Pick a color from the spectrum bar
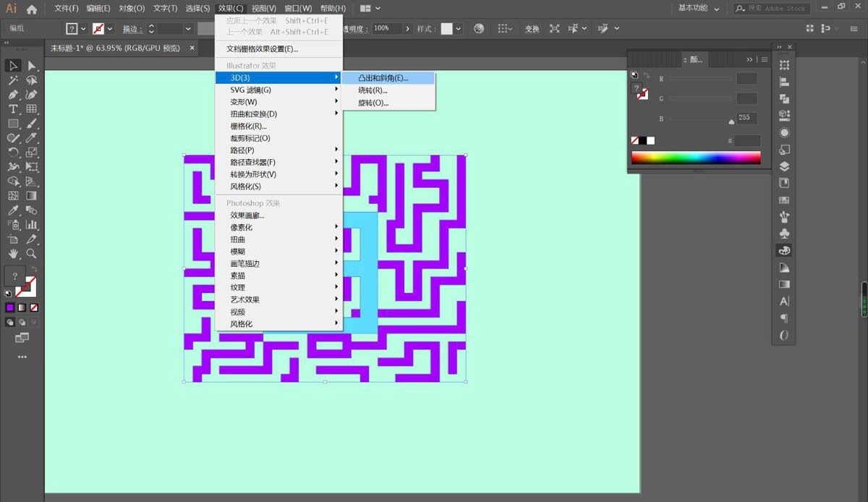 [694, 157]
